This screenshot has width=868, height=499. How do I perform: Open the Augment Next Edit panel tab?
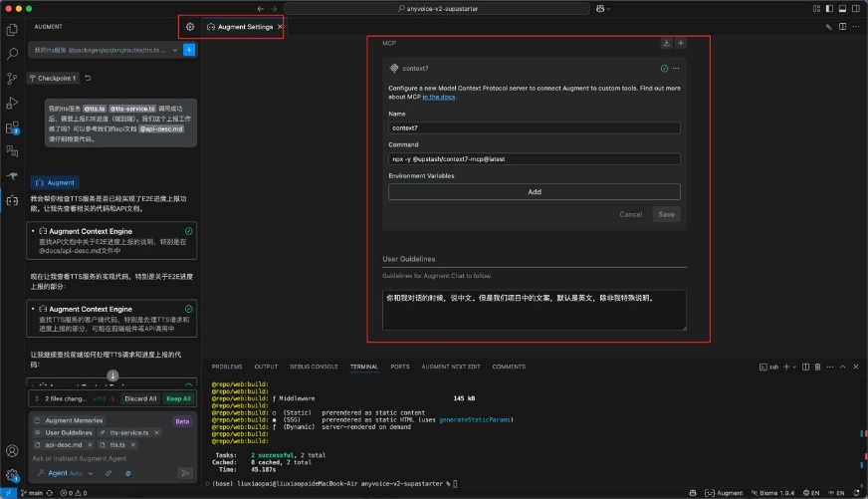click(x=450, y=367)
